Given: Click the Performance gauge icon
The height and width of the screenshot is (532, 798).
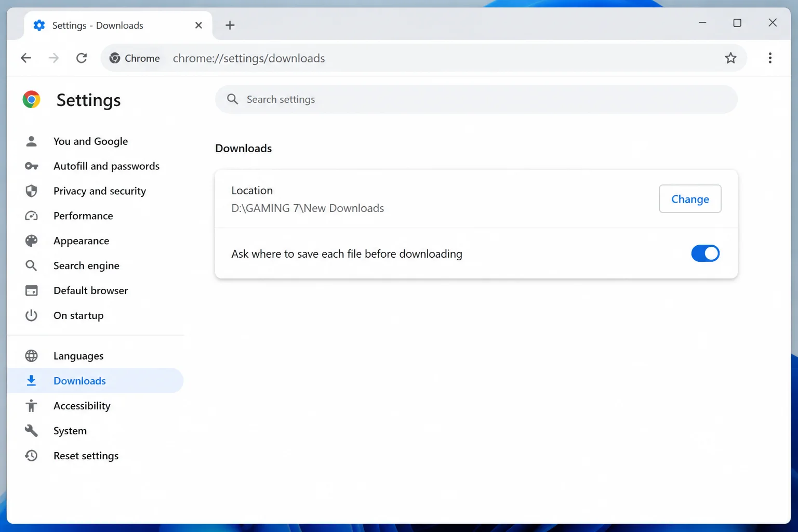Looking at the screenshot, I should [31, 216].
